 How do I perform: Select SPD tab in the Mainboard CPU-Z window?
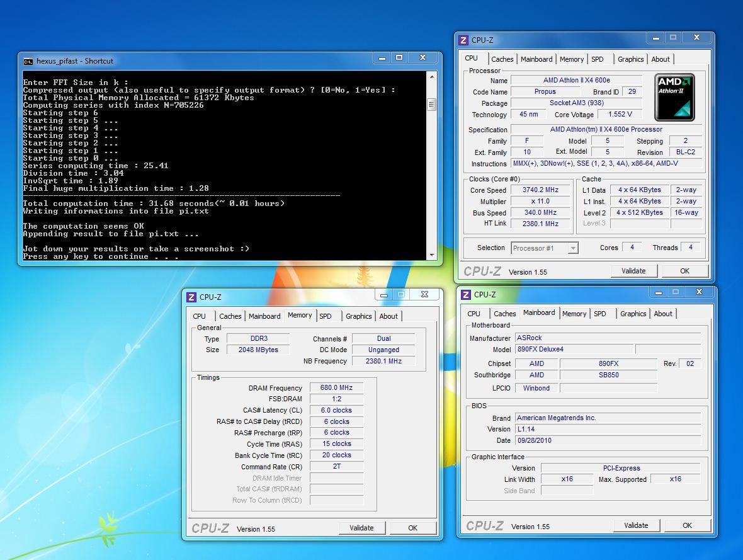[600, 314]
